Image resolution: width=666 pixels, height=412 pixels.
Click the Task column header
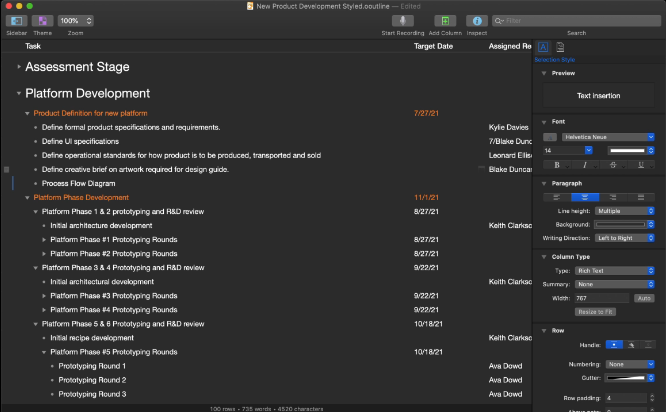click(33, 46)
